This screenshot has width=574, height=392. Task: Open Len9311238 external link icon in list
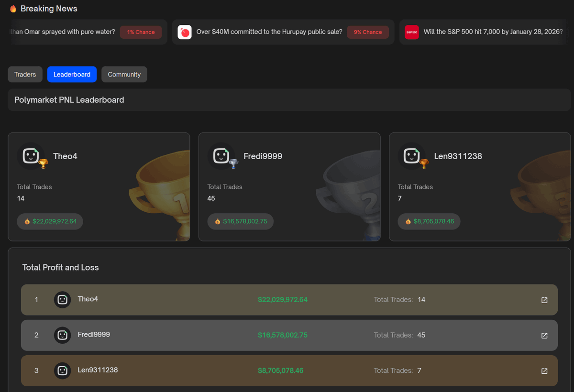click(544, 371)
